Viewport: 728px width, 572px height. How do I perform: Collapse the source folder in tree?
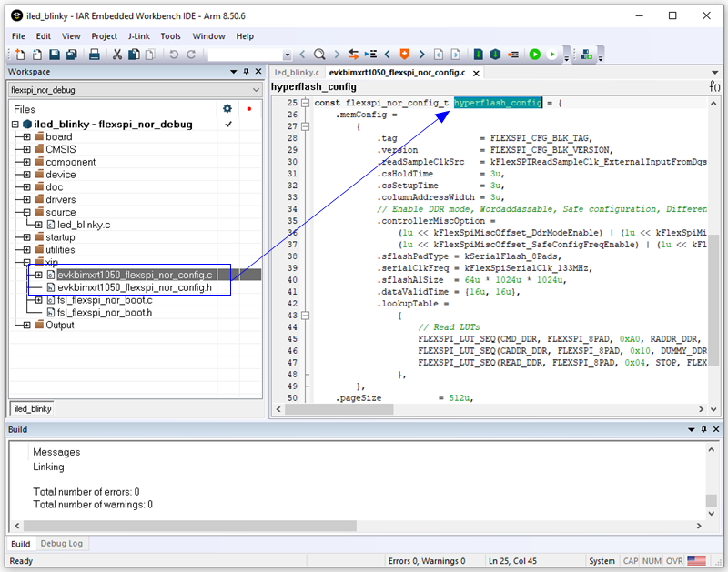click(x=27, y=212)
